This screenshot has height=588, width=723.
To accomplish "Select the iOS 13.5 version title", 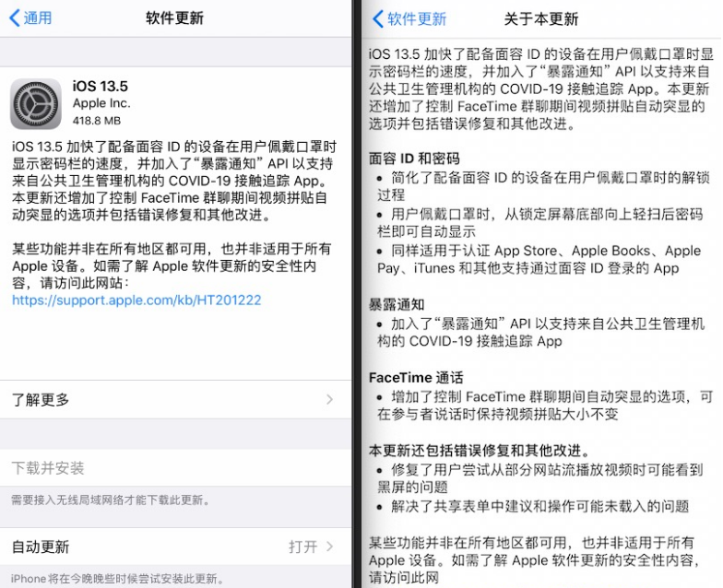I will pos(100,87).
